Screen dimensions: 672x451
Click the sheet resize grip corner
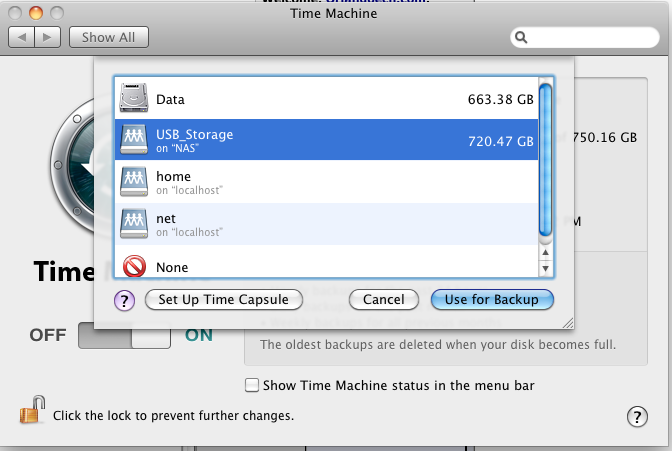pyautogui.click(x=568, y=323)
